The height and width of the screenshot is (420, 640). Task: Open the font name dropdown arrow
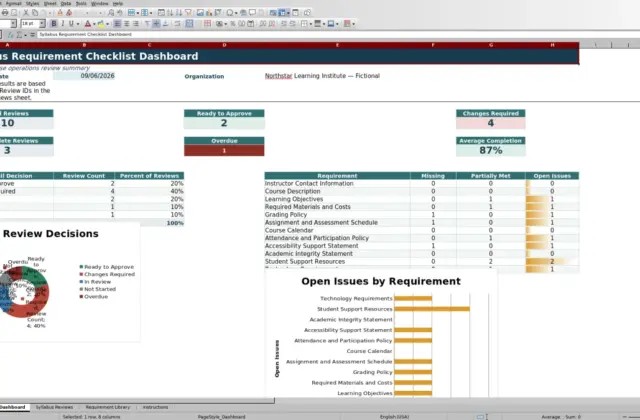click(x=13, y=24)
